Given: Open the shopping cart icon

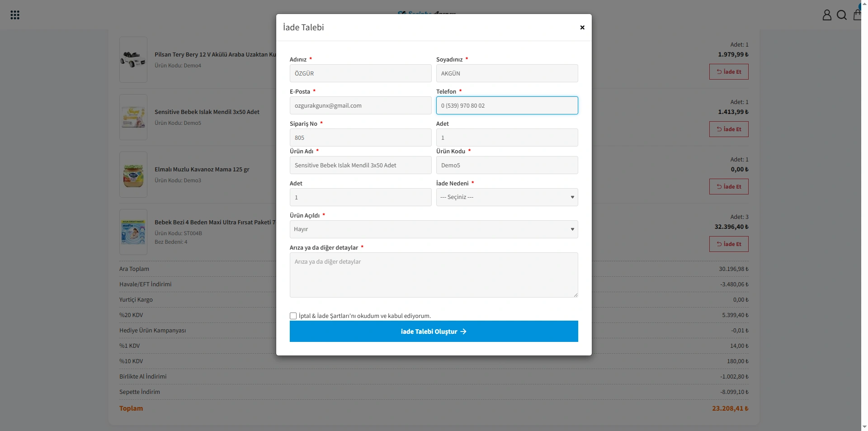Looking at the screenshot, I should [x=858, y=15].
